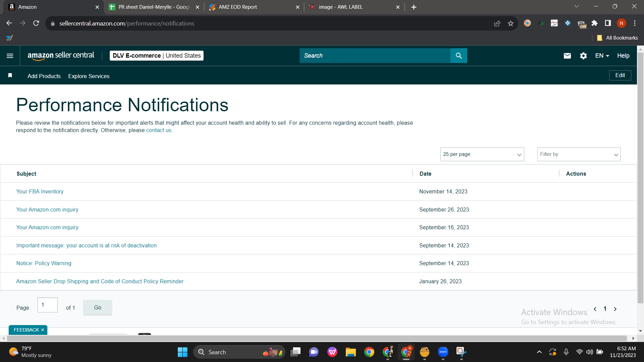Click the Seller Central search field
The width and height of the screenshot is (644, 362).
(375, 56)
